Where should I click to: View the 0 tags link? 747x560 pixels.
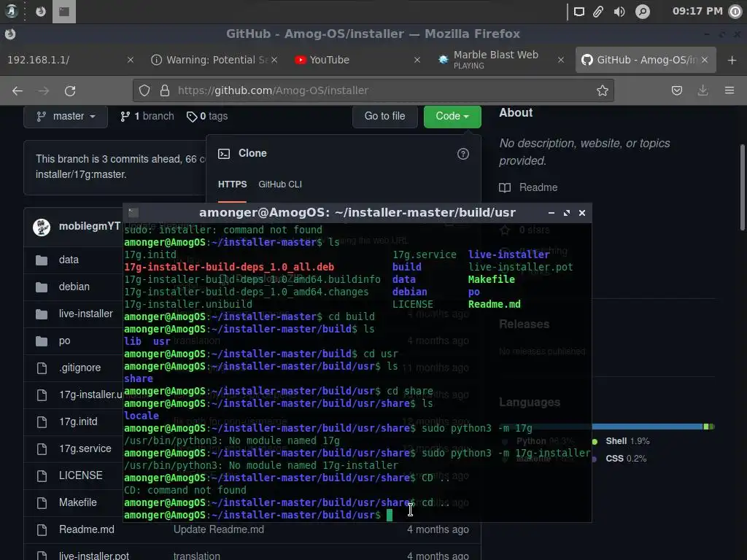207,117
